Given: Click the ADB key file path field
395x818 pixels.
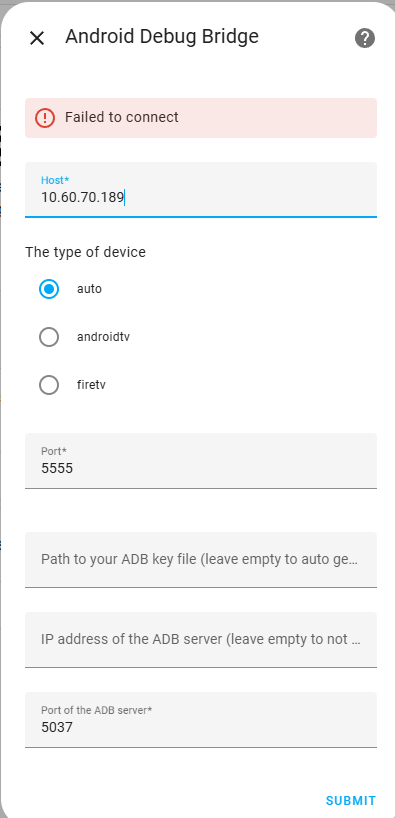Looking at the screenshot, I should coord(201,560).
